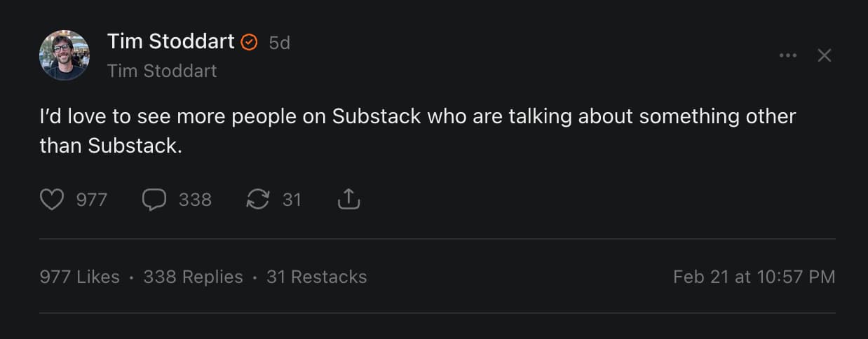View the 977 Likes list

pos(79,277)
